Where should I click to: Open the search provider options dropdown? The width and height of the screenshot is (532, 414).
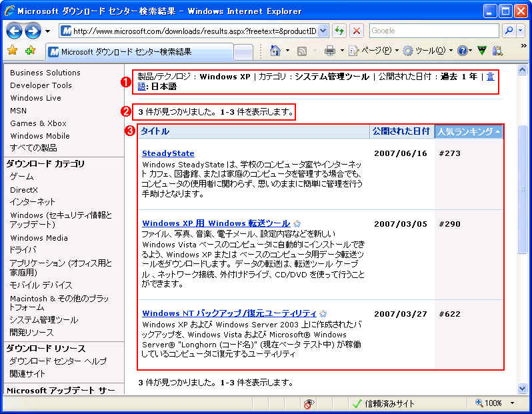(521, 31)
